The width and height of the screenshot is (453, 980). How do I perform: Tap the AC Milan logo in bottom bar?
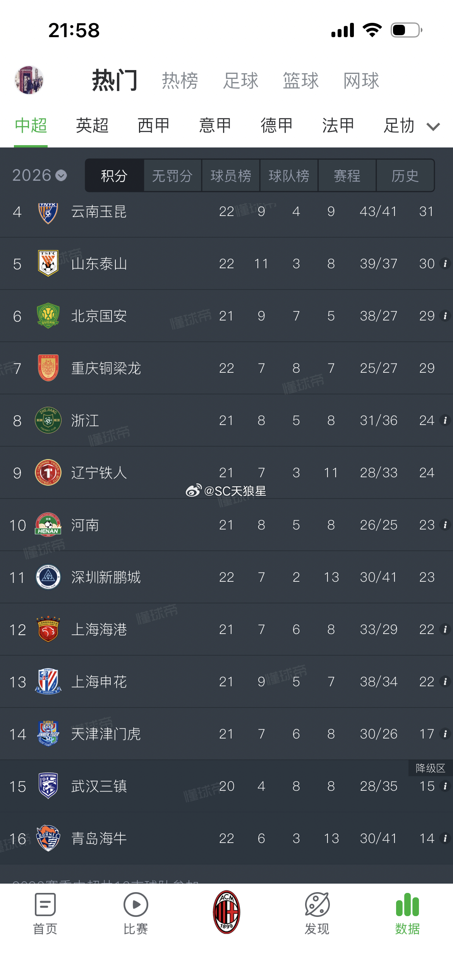click(x=226, y=912)
